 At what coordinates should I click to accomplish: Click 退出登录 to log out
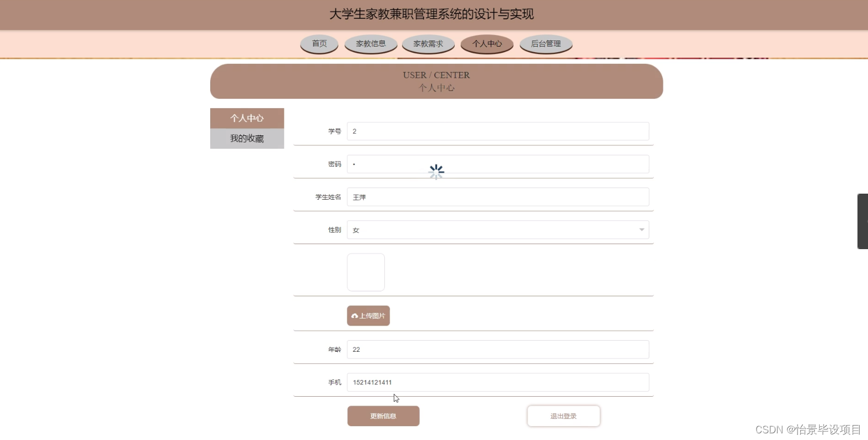coord(564,416)
